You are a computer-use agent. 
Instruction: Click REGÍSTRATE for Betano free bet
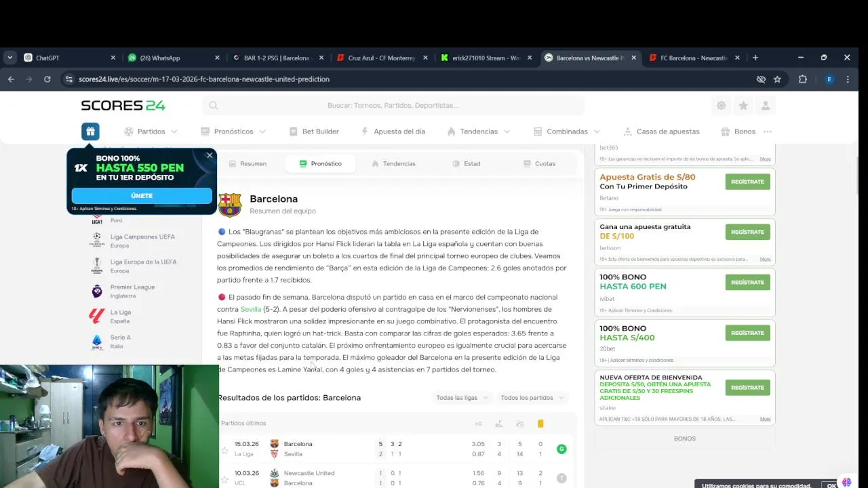point(747,182)
